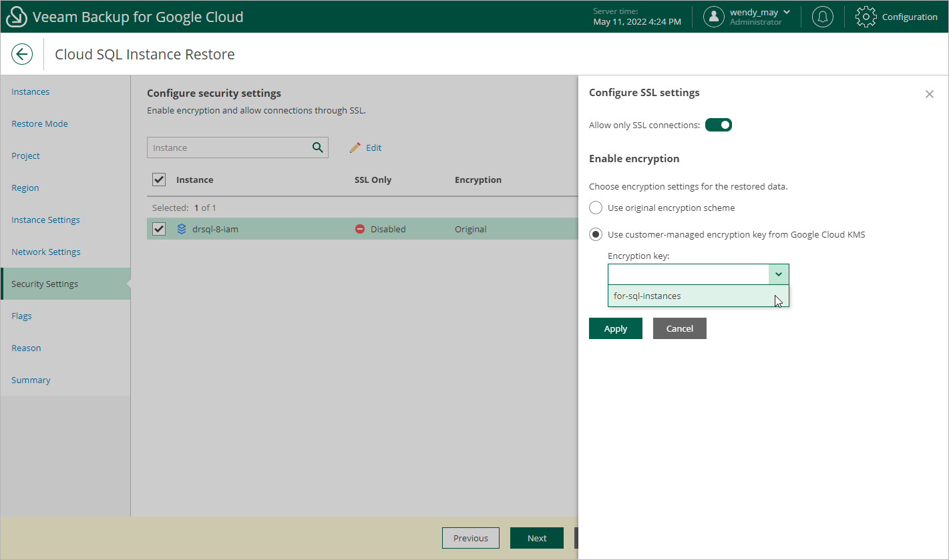Toggle Allow only SSL connections switch
Screen dimensions: 949x560
719,125
